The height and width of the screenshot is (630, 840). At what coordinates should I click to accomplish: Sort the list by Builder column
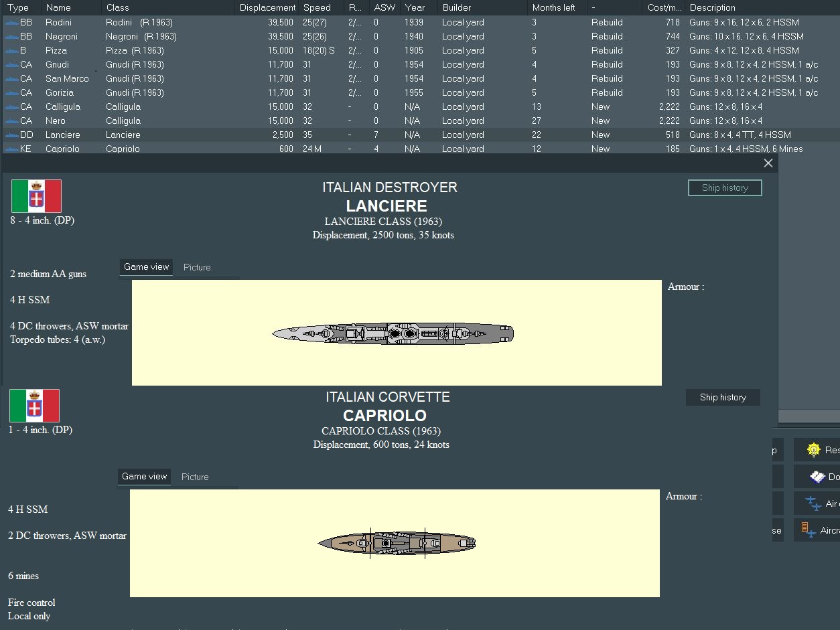483,7
